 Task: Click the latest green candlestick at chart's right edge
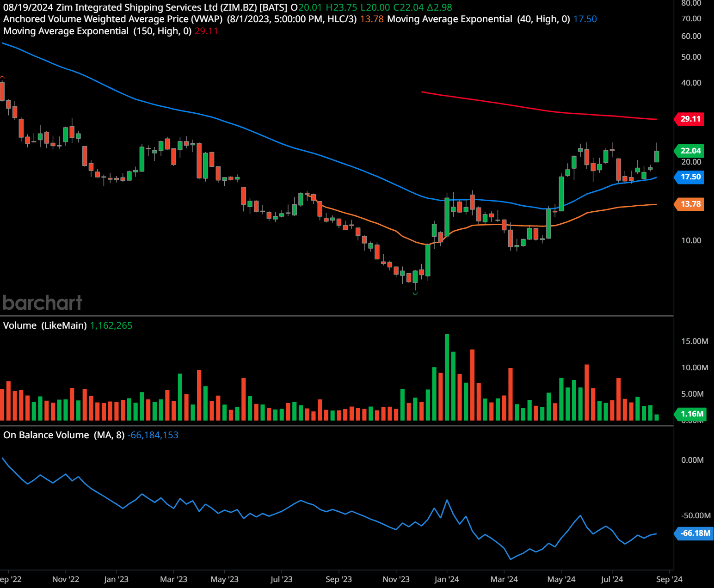point(656,156)
